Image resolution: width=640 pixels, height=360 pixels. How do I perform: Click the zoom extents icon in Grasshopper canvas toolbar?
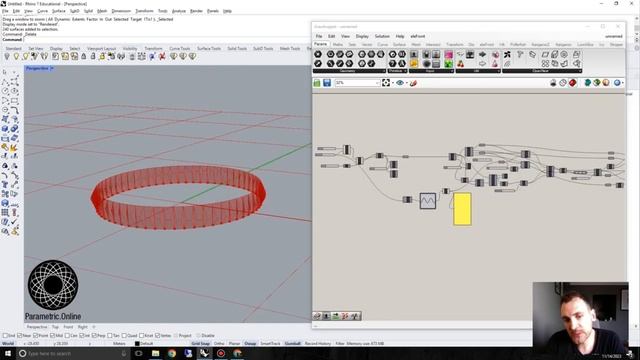click(x=386, y=83)
